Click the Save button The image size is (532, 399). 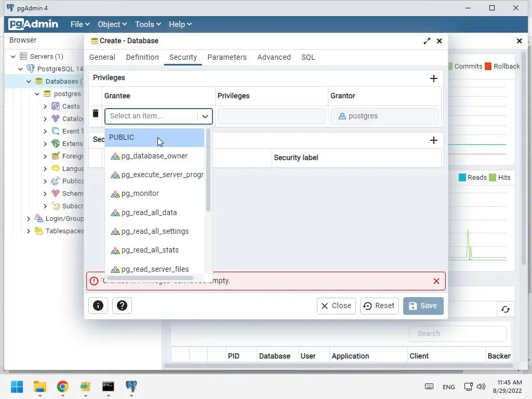click(423, 305)
